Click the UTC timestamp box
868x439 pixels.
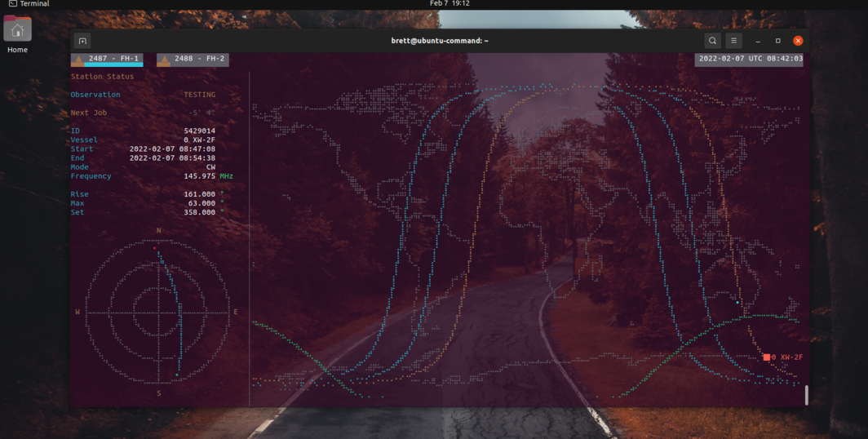coord(750,59)
